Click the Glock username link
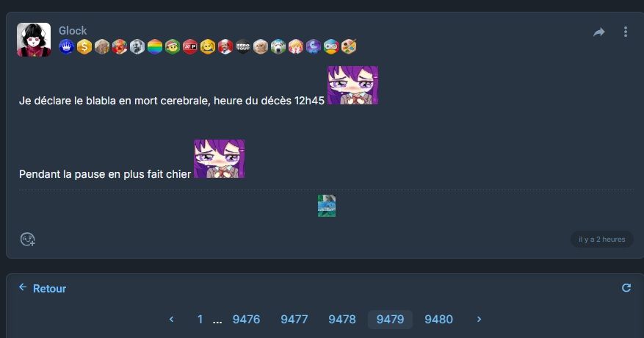The image size is (644, 338). click(x=73, y=30)
